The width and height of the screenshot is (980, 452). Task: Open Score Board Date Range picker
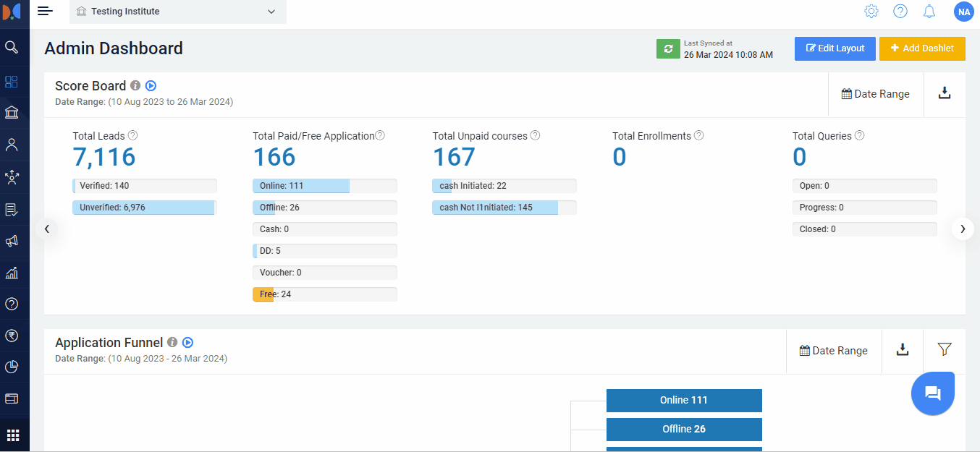[x=876, y=94]
